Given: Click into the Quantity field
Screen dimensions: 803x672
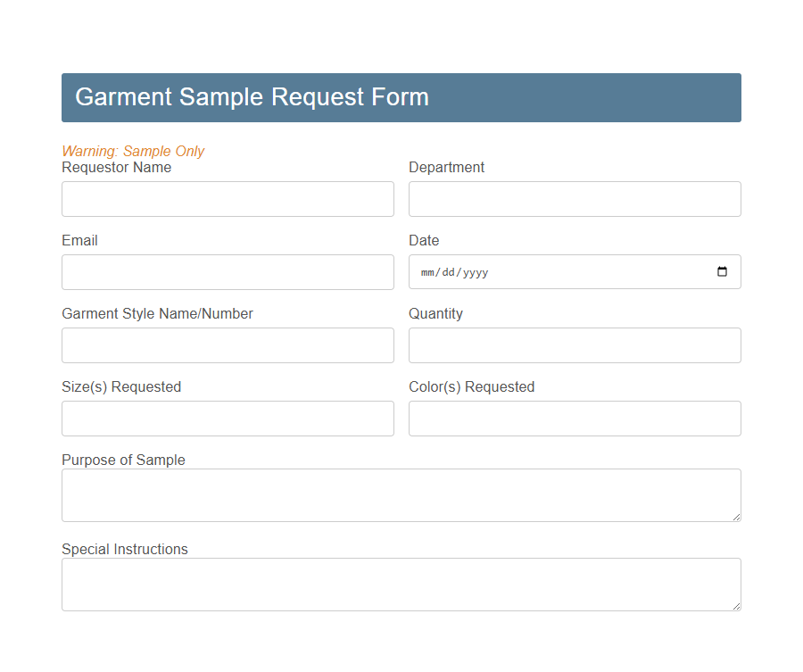Looking at the screenshot, I should coord(575,345).
